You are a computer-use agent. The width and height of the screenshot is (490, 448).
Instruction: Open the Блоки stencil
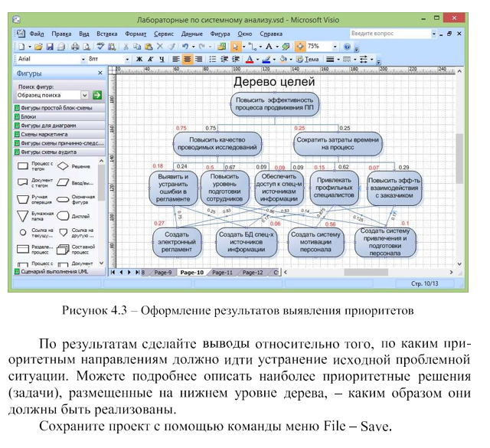60,116
